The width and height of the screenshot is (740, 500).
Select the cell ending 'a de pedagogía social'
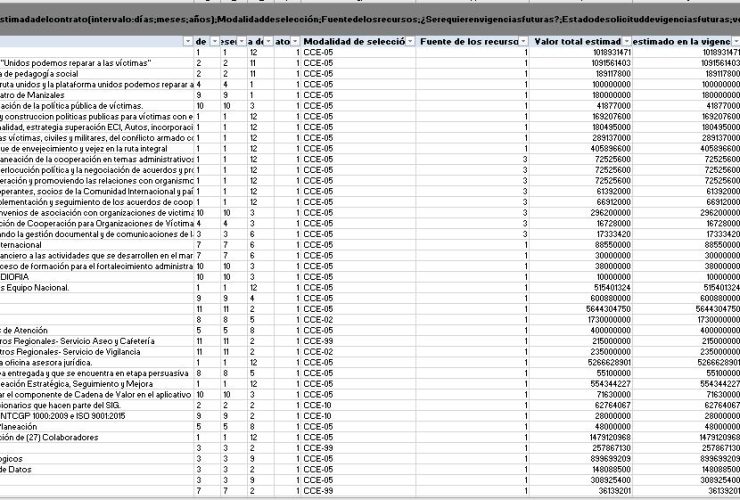click(x=97, y=74)
